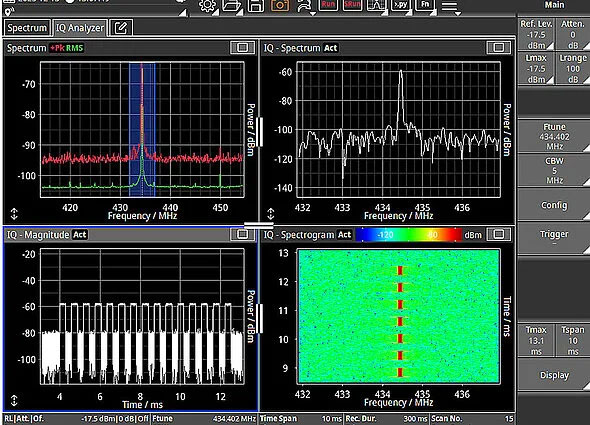Switch to the IQ Analyzer tab
This screenshot has height=425, width=590.
[80, 28]
